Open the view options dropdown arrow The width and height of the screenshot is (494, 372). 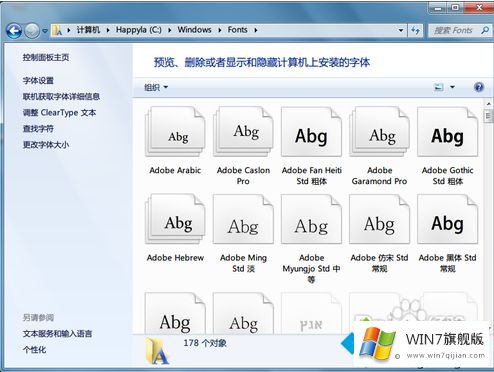(452, 87)
